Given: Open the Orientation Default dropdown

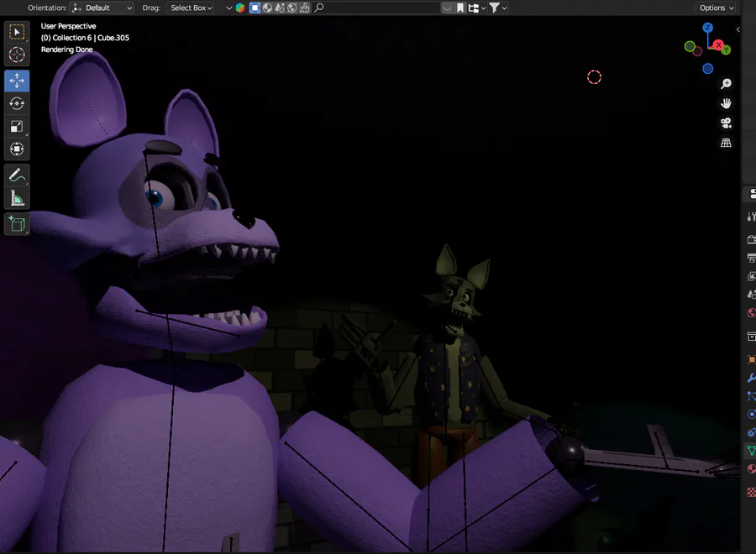Looking at the screenshot, I should 102,8.
